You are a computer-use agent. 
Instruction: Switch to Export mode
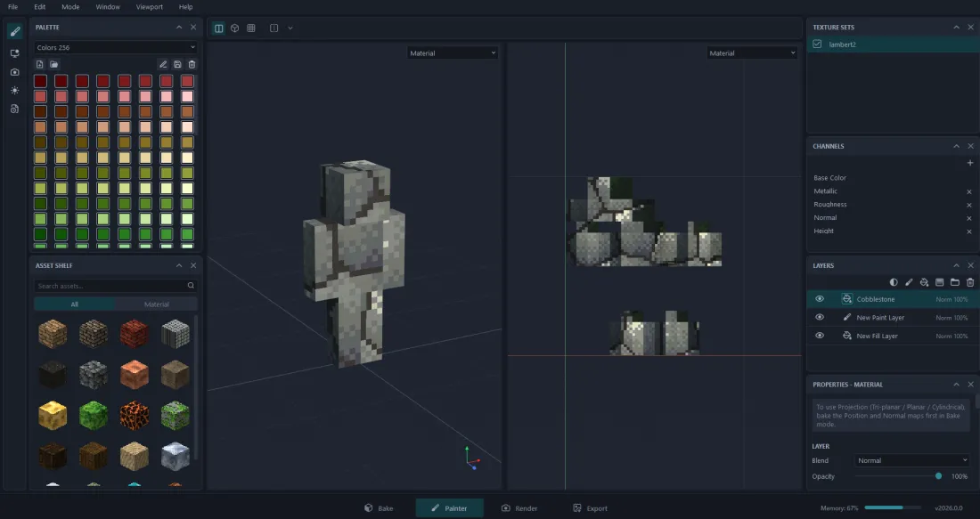point(590,507)
